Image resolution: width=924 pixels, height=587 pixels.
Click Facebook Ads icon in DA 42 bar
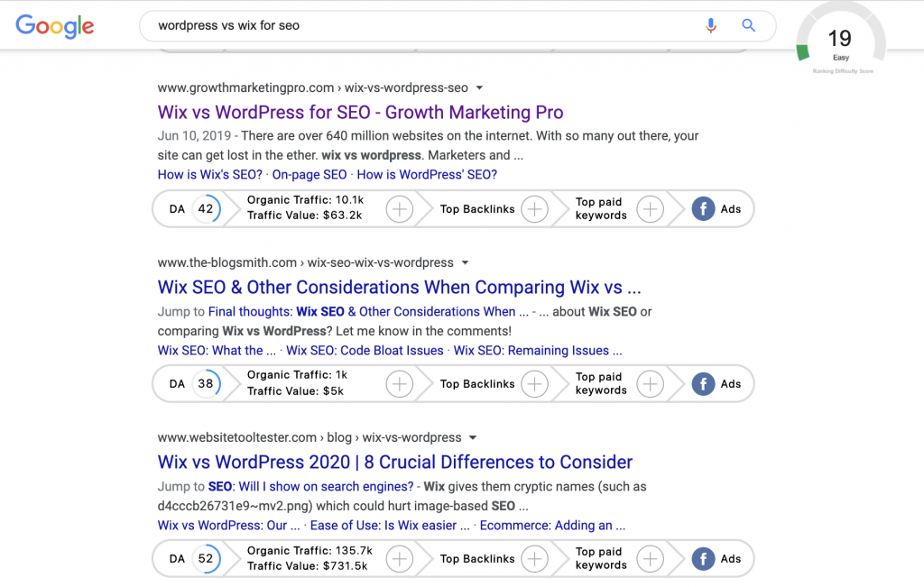point(703,209)
